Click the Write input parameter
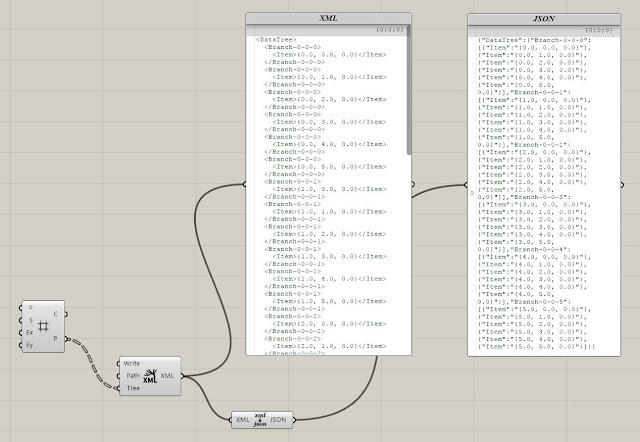Image resolution: width=640 pixels, height=442 pixels. click(x=131, y=363)
